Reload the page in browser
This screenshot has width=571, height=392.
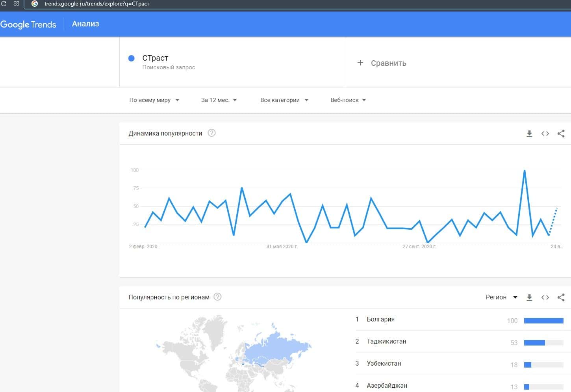(x=4, y=4)
